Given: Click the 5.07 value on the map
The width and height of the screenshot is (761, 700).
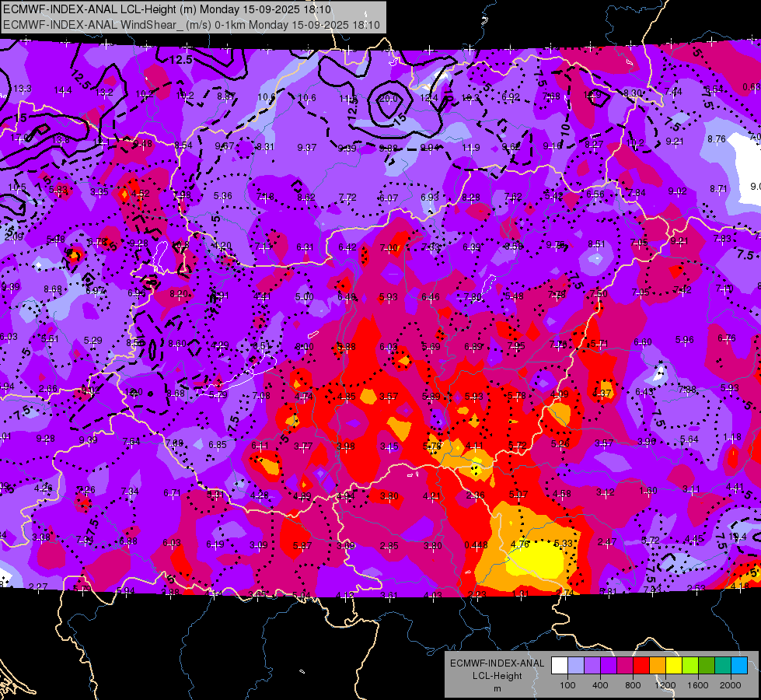Looking at the screenshot, I should pyautogui.click(x=518, y=494).
